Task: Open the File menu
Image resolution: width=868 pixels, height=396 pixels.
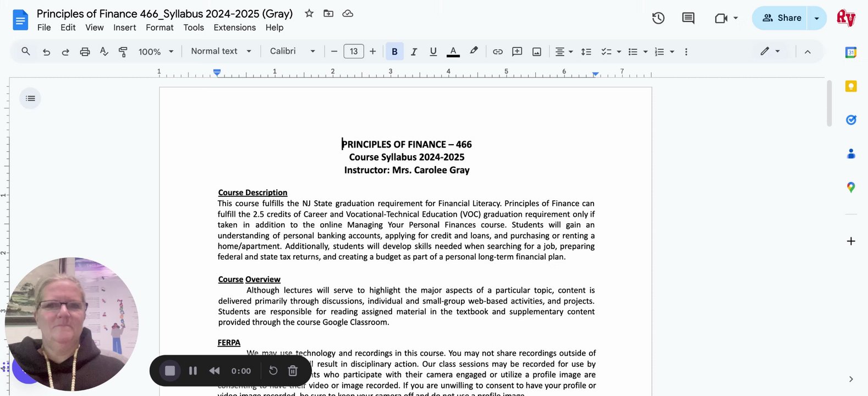Action: 44,28
